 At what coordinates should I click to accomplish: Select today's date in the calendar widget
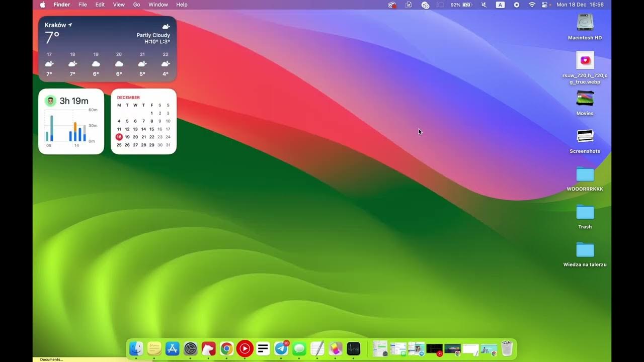coord(119,136)
